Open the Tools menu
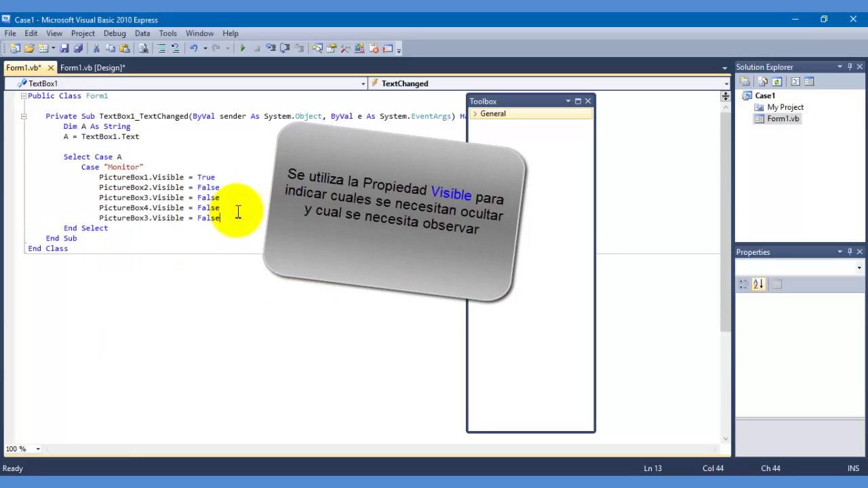Image resolution: width=868 pixels, height=488 pixels. pyautogui.click(x=168, y=33)
